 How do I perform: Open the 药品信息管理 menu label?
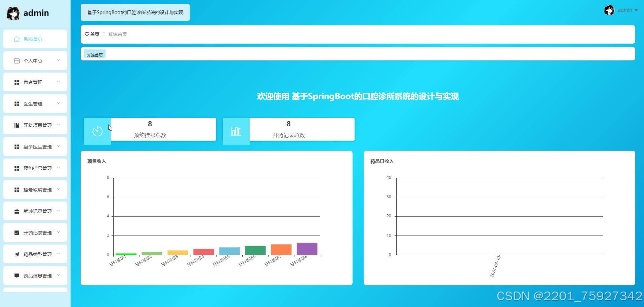click(38, 276)
